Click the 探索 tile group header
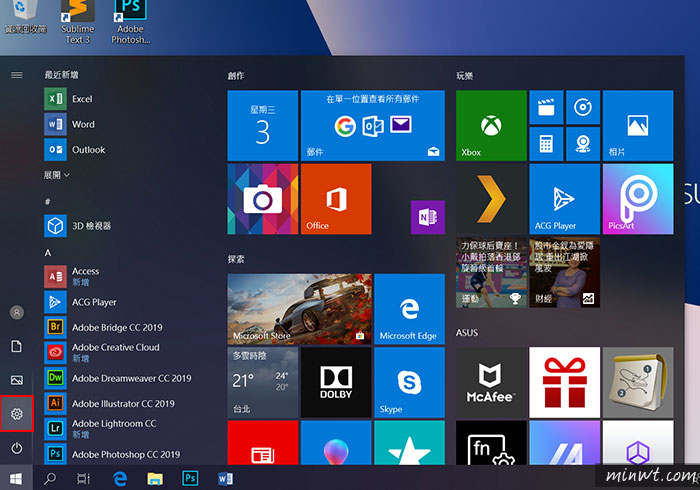 (236, 259)
